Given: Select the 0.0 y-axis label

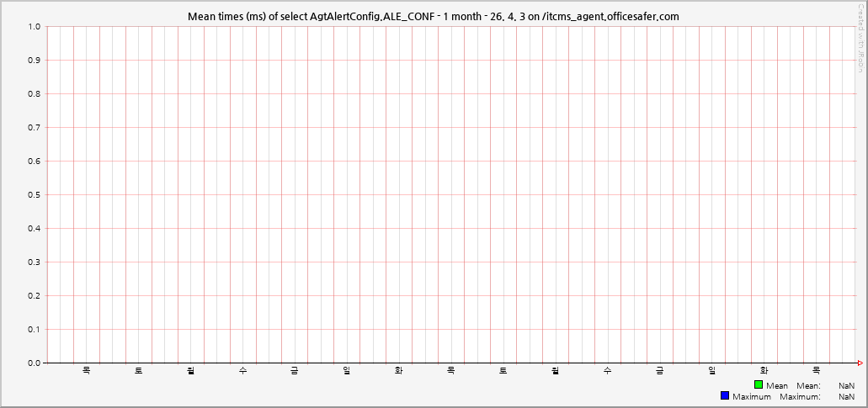Looking at the screenshot, I should pos(34,363).
